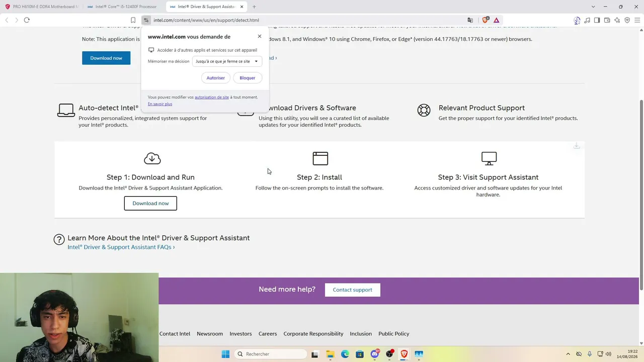Screen dimensions: 644x362
Task: Click the translate page icon
Action: pos(470,20)
